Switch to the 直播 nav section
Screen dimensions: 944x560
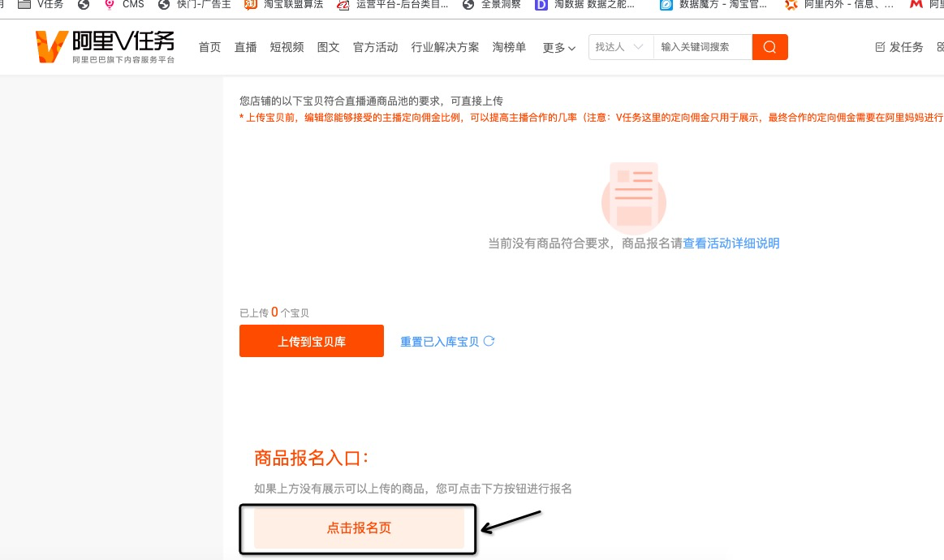pyautogui.click(x=245, y=47)
